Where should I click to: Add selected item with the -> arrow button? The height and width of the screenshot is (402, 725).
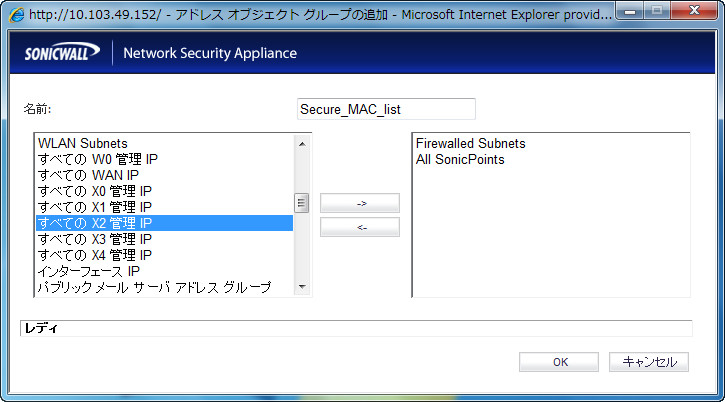360,203
